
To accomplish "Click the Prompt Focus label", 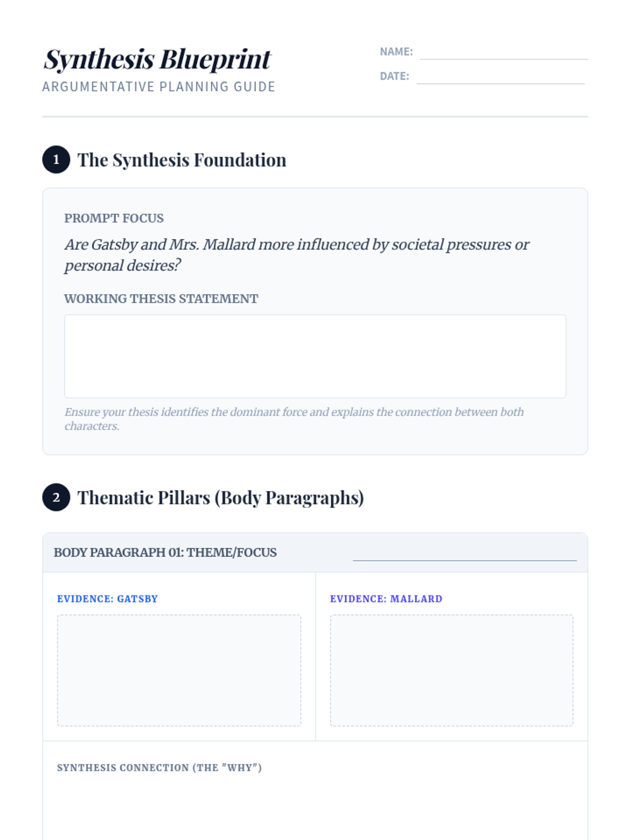I will [x=114, y=218].
